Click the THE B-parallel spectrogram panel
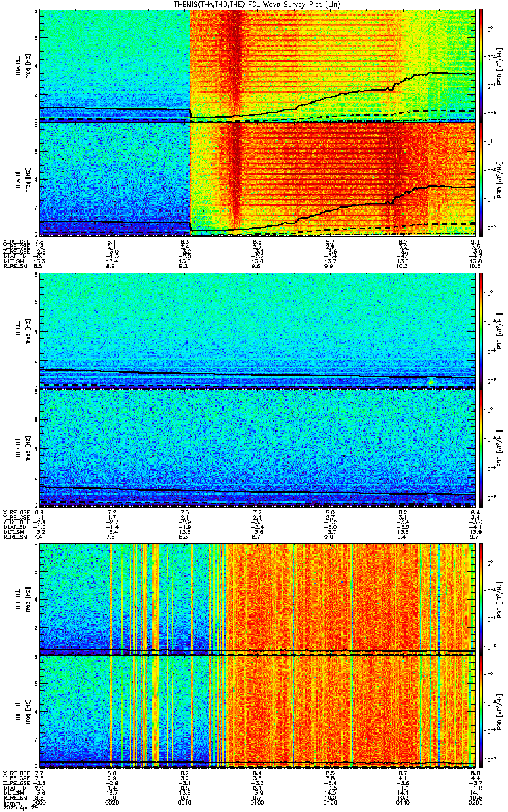This screenshot has width=508, height=812. click(x=257, y=713)
